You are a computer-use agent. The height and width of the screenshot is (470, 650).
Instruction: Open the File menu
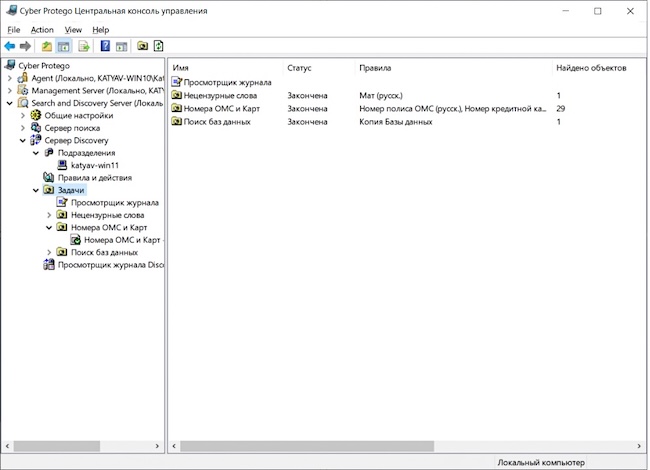[x=14, y=30]
